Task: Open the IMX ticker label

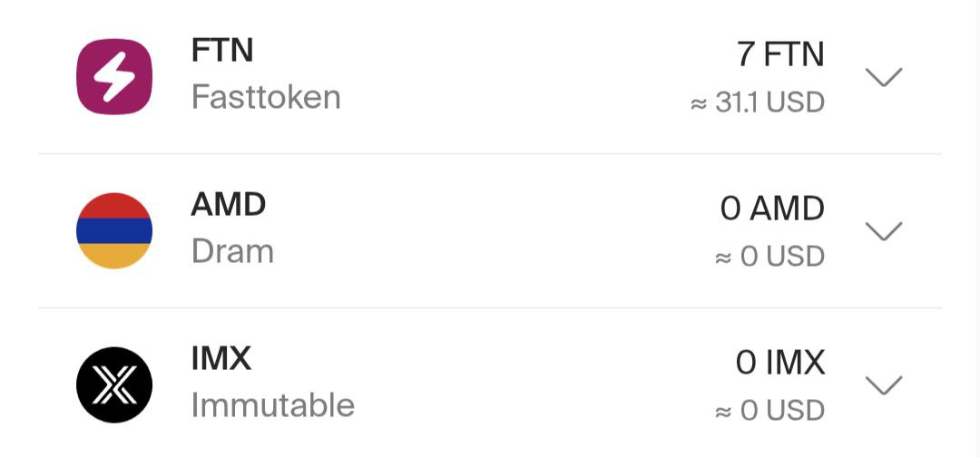Action: pyautogui.click(x=221, y=359)
